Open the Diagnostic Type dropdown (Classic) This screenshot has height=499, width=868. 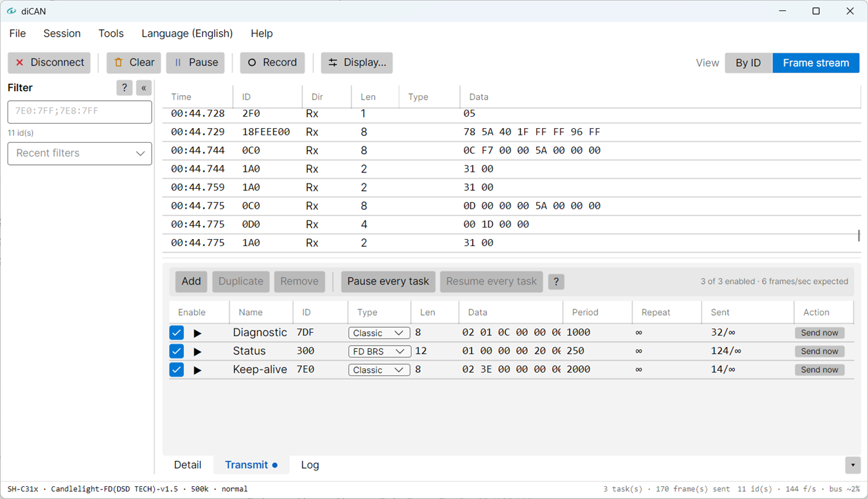(x=379, y=333)
